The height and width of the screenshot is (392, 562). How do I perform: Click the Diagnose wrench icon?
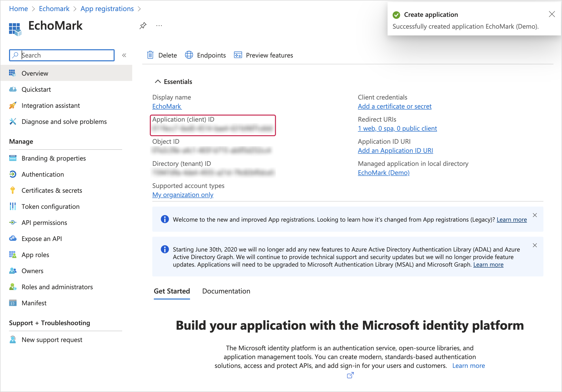pos(13,121)
